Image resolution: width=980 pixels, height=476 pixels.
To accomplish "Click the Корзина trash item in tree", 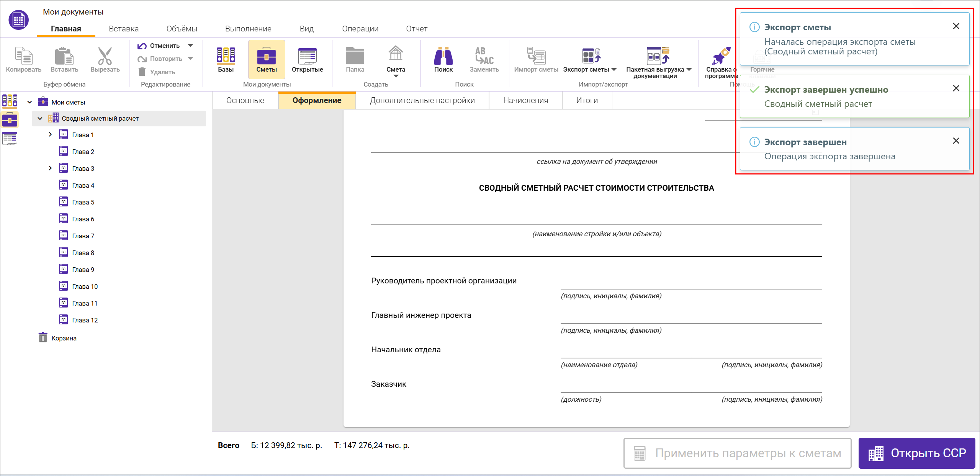I will (64, 338).
